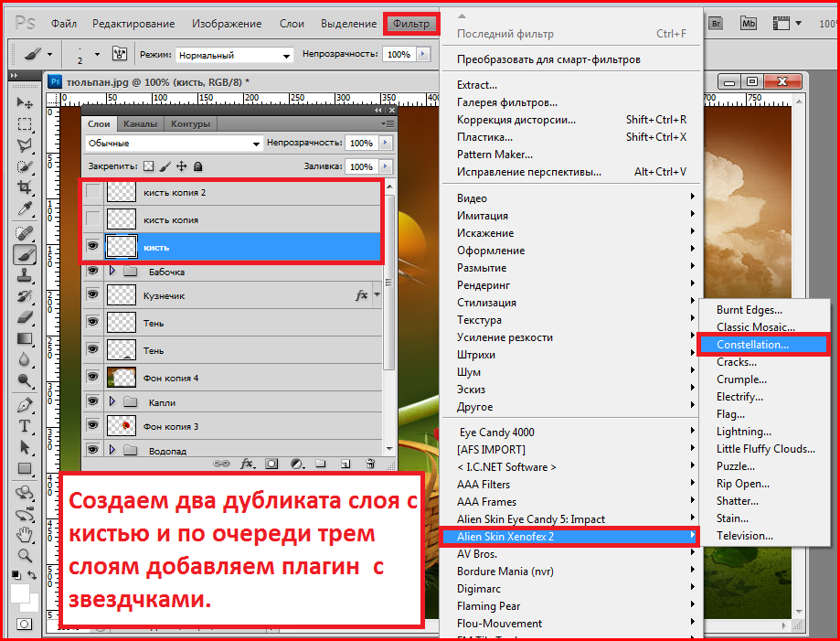
Task: Select the History Brush tool
Action: point(24,296)
